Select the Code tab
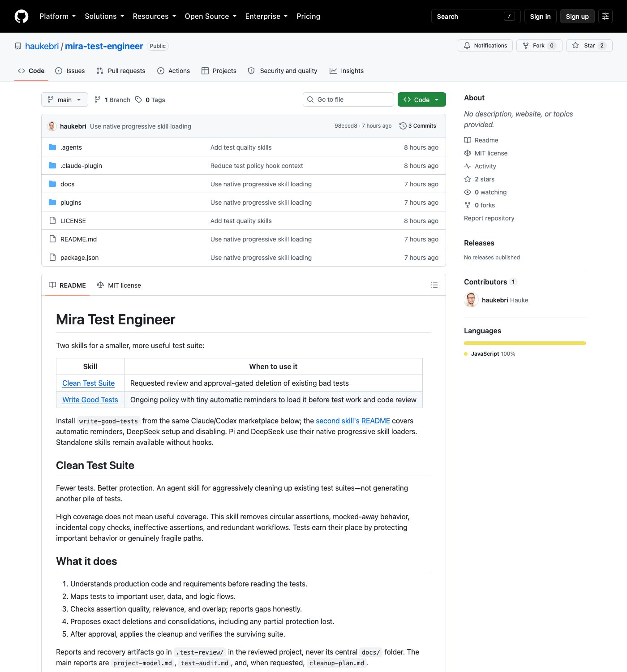 point(31,71)
